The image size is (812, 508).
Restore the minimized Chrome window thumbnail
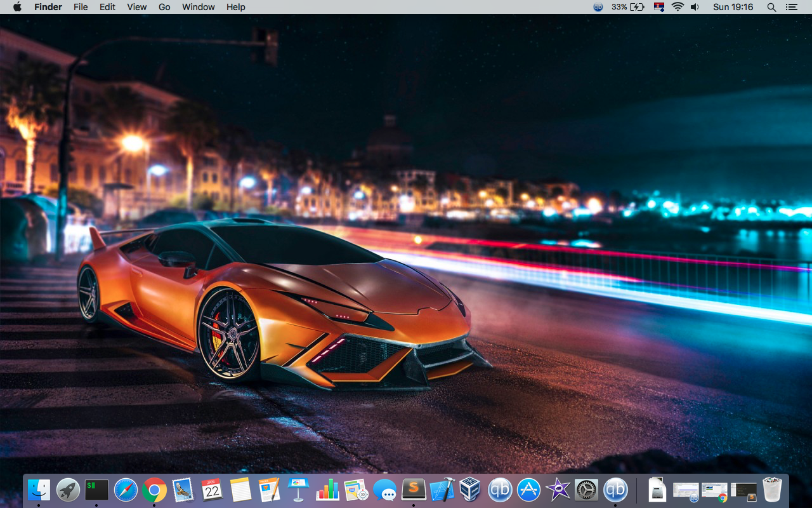click(714, 490)
